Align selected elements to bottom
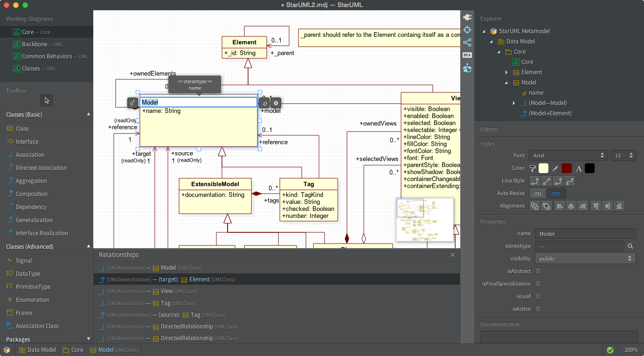Viewport: 644px width, 356px height. 619,206
